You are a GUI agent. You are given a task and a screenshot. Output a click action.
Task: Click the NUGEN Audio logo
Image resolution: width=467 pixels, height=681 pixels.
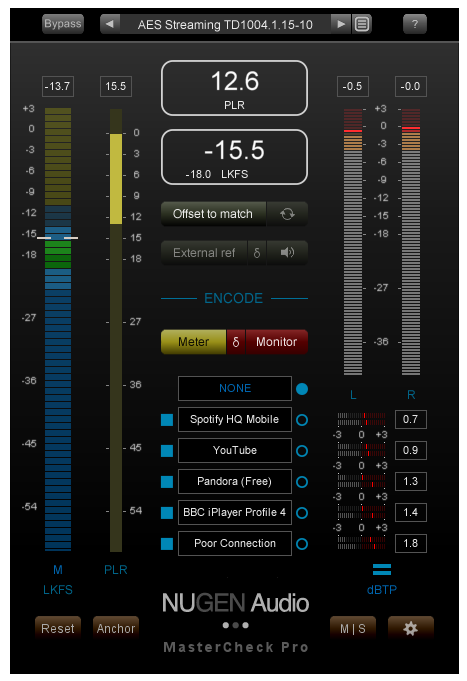pos(235,603)
